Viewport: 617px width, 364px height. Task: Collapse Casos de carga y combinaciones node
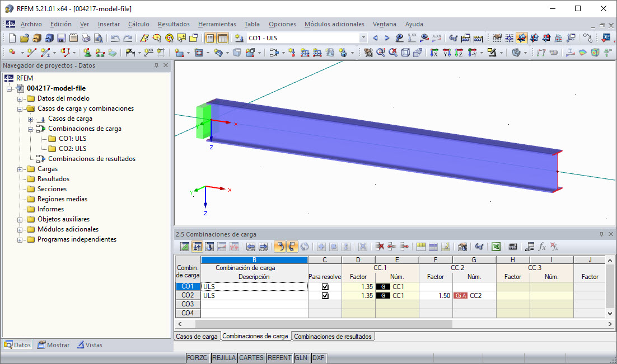(x=20, y=109)
